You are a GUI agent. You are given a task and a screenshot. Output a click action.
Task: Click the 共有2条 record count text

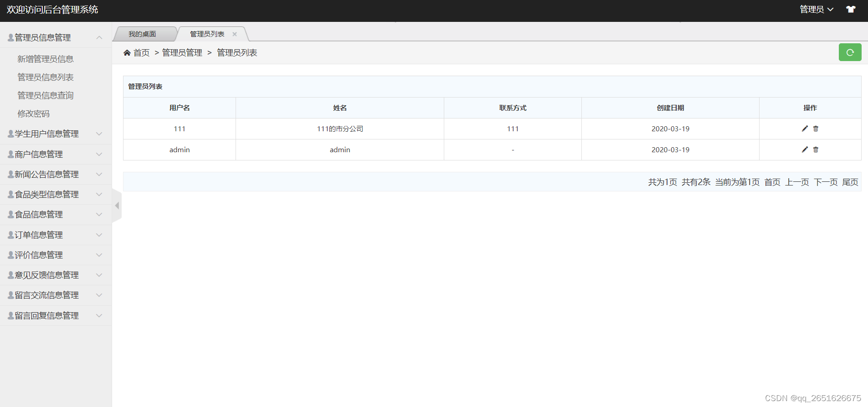point(696,182)
